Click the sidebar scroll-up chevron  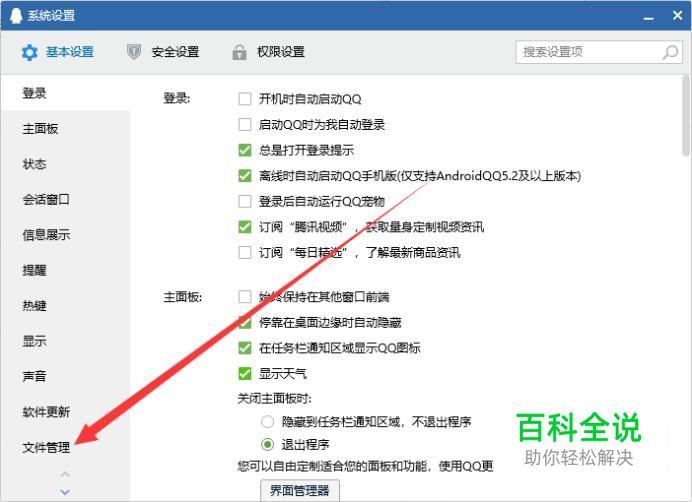pyautogui.click(x=65, y=475)
